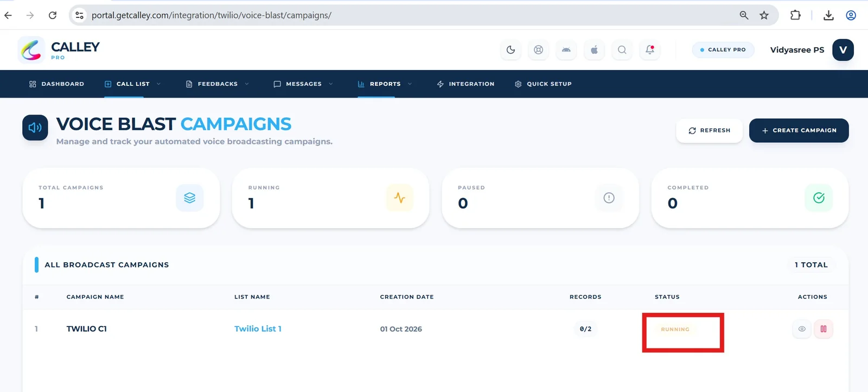Go to Dashboard menu
This screenshot has height=392, width=868.
tap(56, 84)
